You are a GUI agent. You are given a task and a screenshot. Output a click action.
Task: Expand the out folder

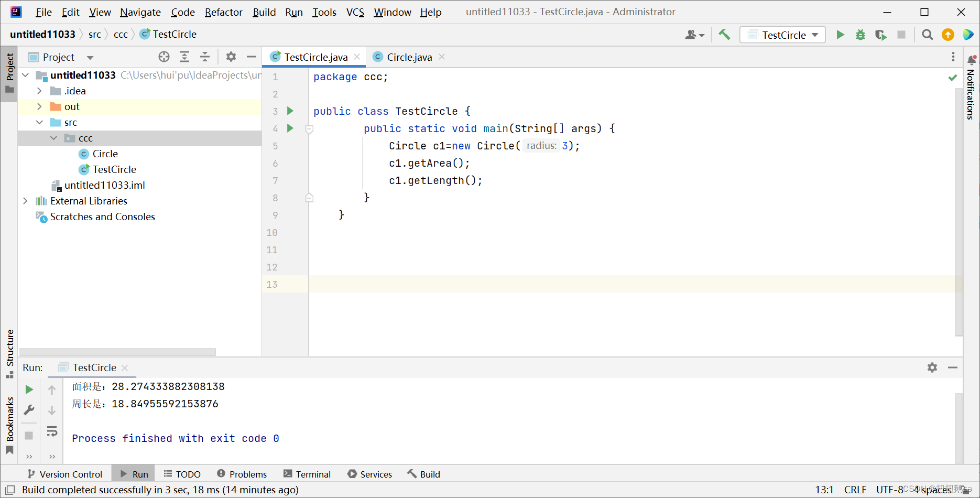(39, 106)
